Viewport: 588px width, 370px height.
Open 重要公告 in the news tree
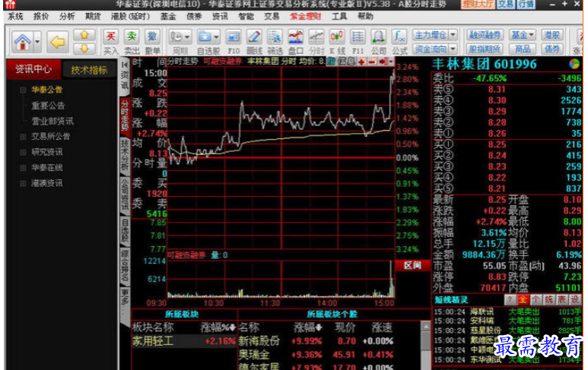click(48, 106)
